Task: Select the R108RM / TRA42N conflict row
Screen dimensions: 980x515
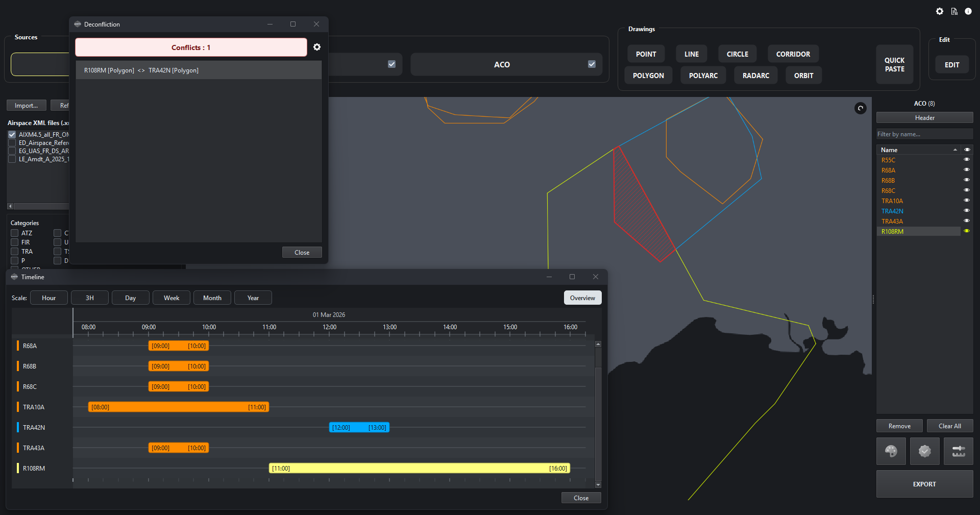Action: point(199,70)
